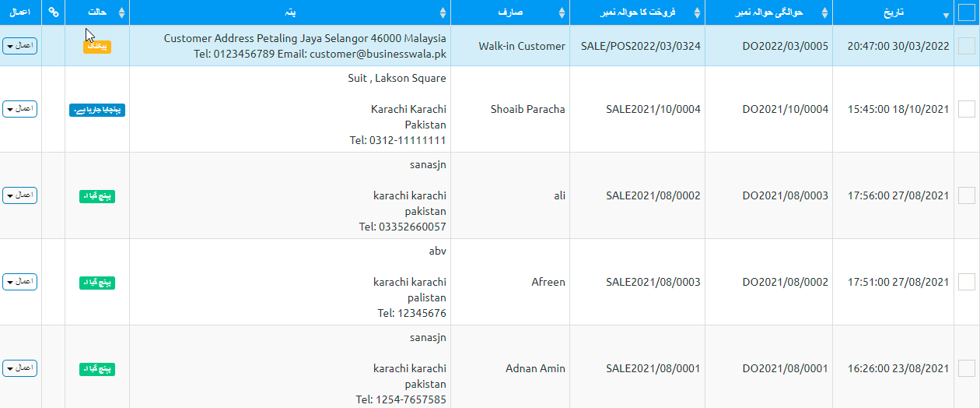This screenshot has width=980, height=408.
Task: Sort by the delivery reference number column arrows
Action: pyautogui.click(x=825, y=13)
